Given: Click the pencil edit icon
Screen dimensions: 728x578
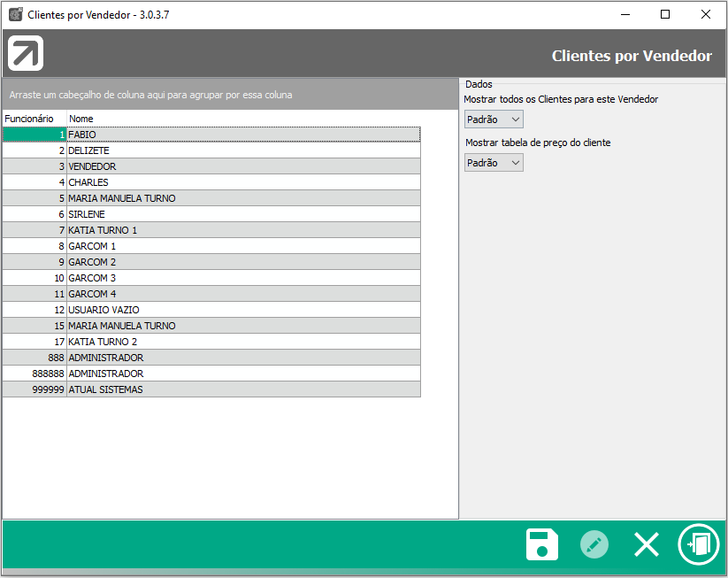Looking at the screenshot, I should 594,544.
